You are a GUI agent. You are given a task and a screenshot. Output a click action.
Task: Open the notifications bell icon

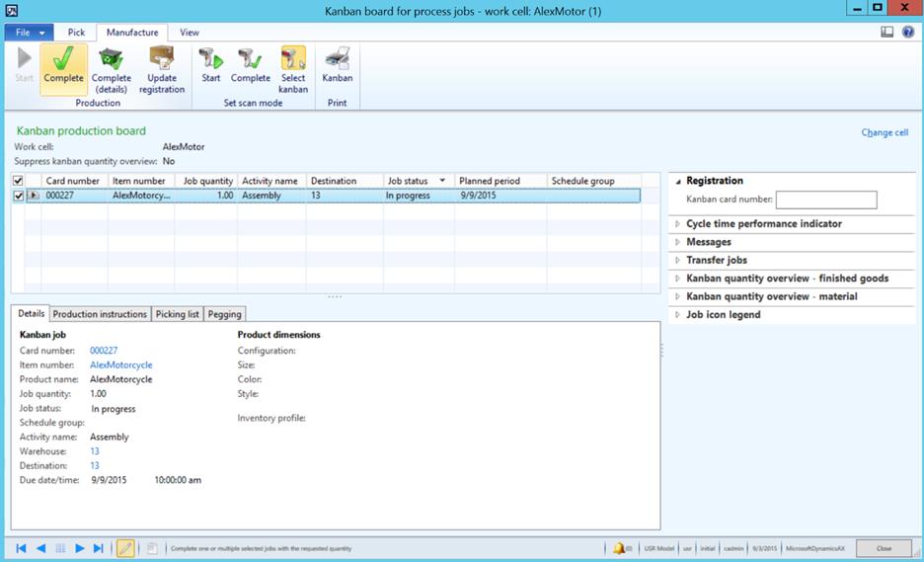tap(619, 548)
